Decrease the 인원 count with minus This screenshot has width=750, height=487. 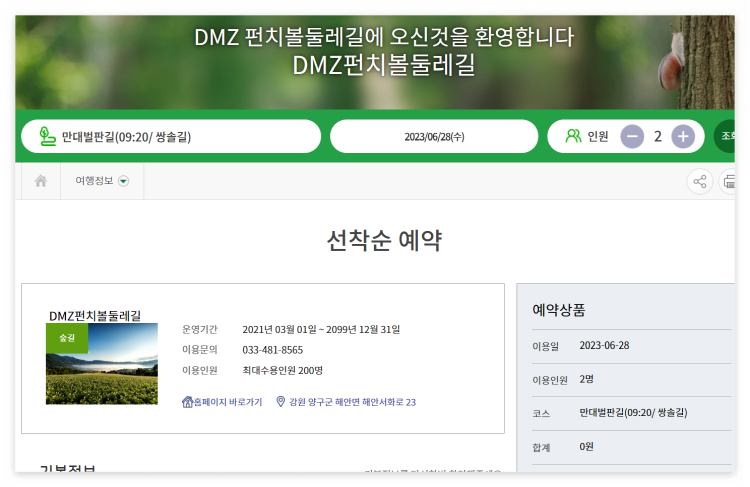click(632, 136)
